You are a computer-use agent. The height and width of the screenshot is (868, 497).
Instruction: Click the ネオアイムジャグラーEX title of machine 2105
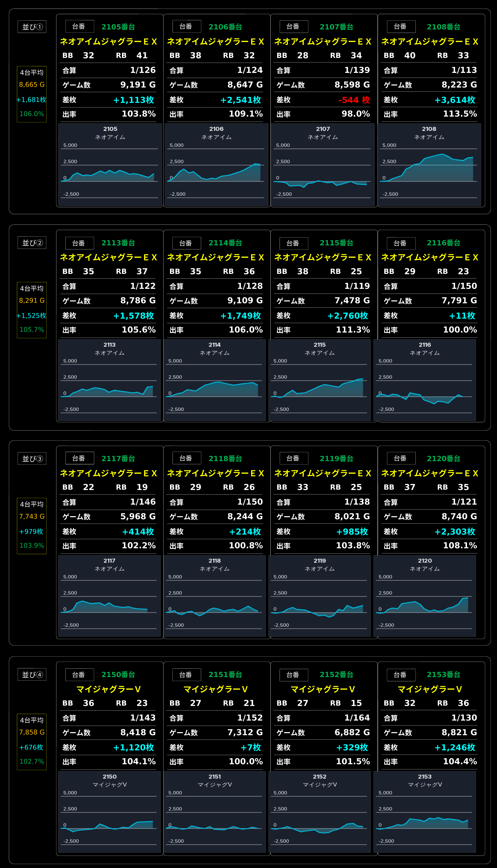(x=108, y=42)
